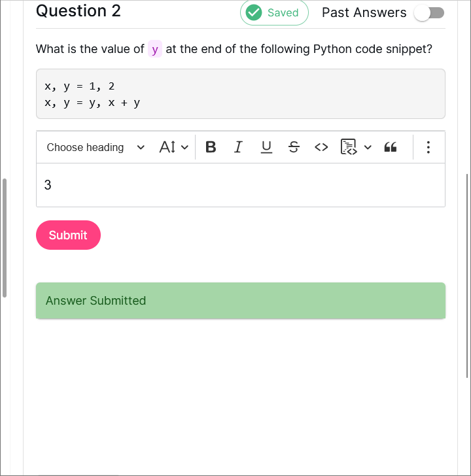Image resolution: width=471 pixels, height=476 pixels.
Task: Apply strikethrough formatting
Action: pos(294,147)
